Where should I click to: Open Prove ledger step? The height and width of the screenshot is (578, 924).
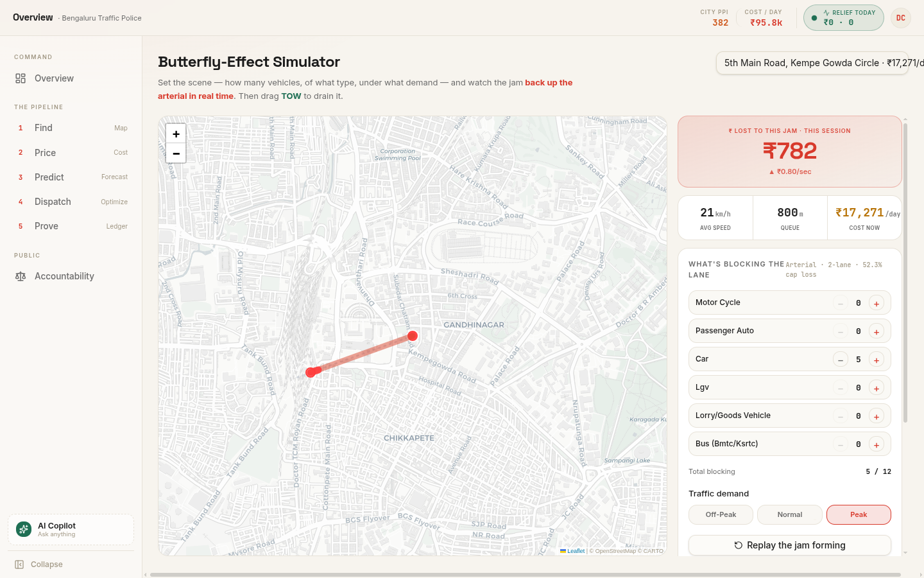(71, 226)
